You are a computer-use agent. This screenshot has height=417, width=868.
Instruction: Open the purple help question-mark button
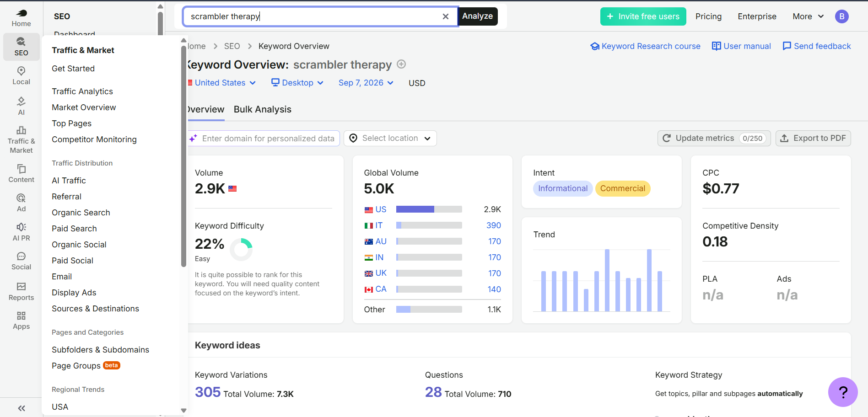tap(843, 392)
